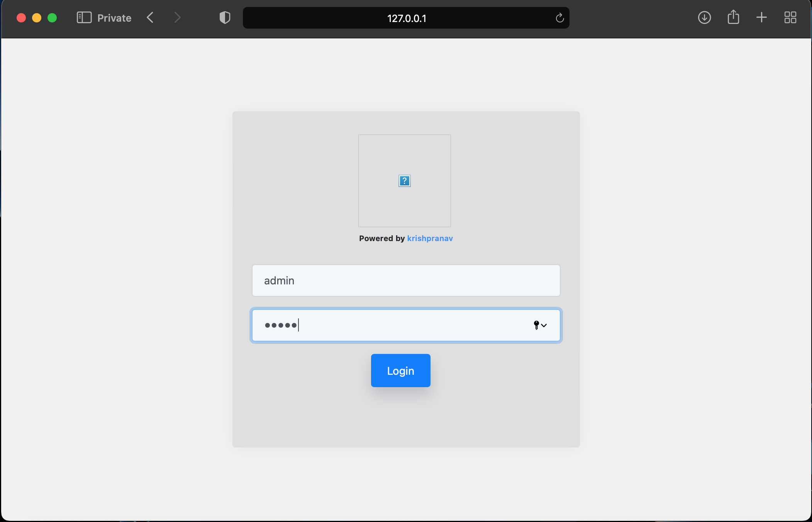Show downloads via the download icon
The height and width of the screenshot is (522, 812).
coord(704,18)
